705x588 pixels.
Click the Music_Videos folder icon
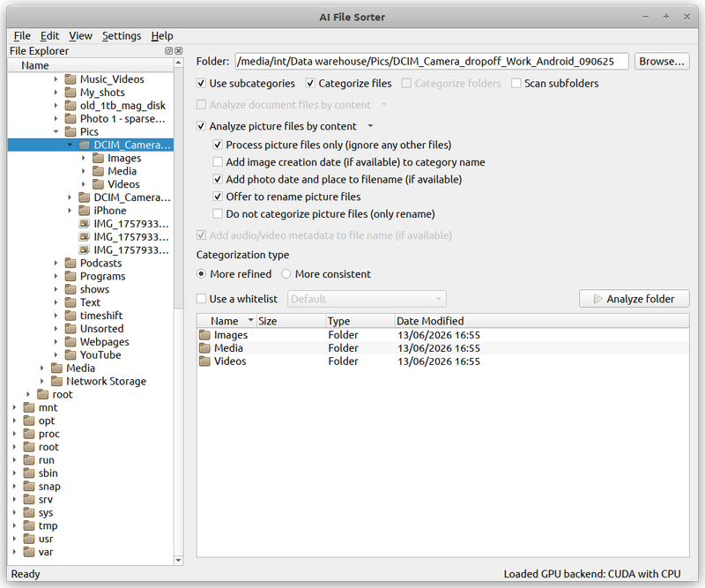click(70, 79)
